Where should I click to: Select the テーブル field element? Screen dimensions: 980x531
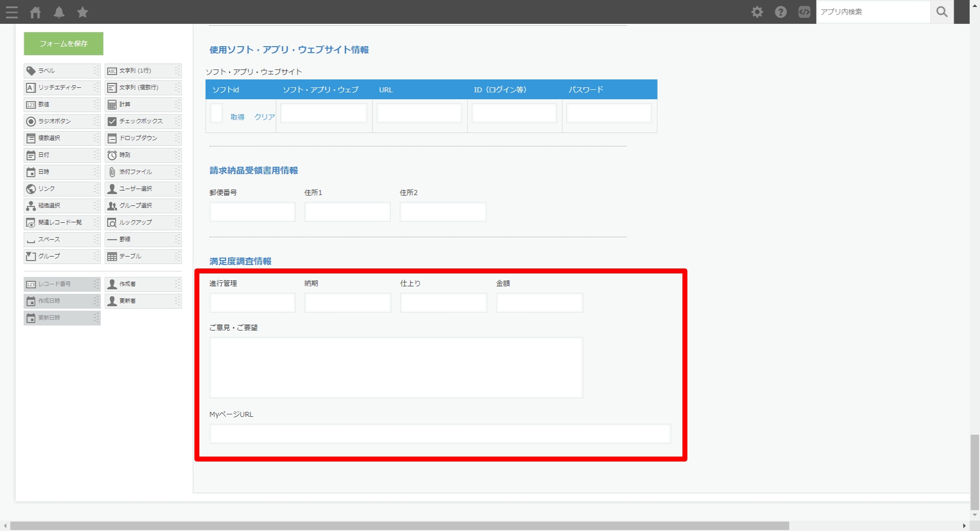pyautogui.click(x=142, y=256)
